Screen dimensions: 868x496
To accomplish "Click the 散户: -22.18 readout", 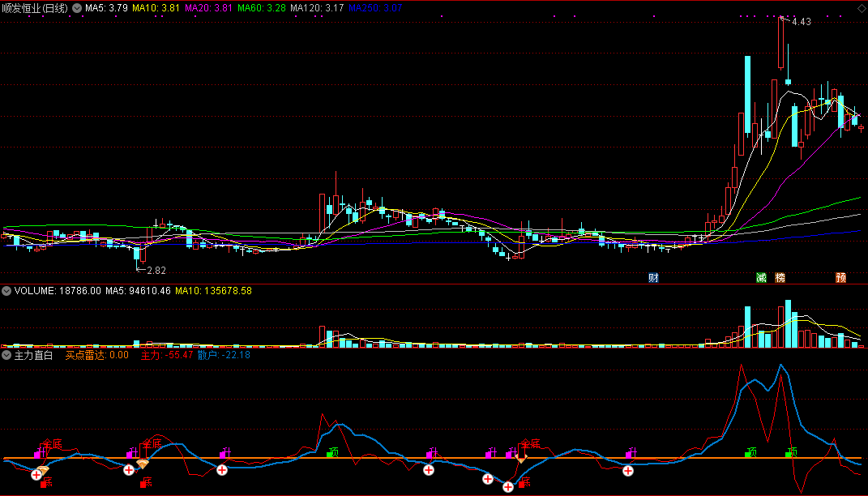I will click(x=224, y=355).
